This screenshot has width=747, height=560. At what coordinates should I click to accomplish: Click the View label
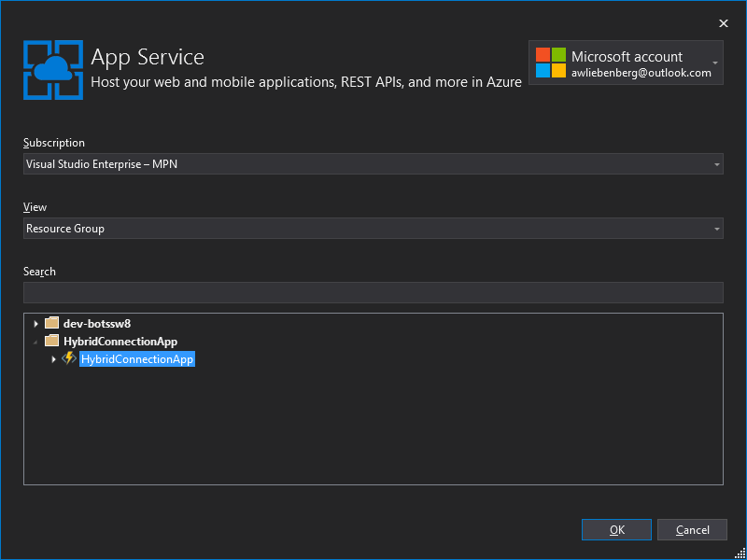tap(35, 207)
